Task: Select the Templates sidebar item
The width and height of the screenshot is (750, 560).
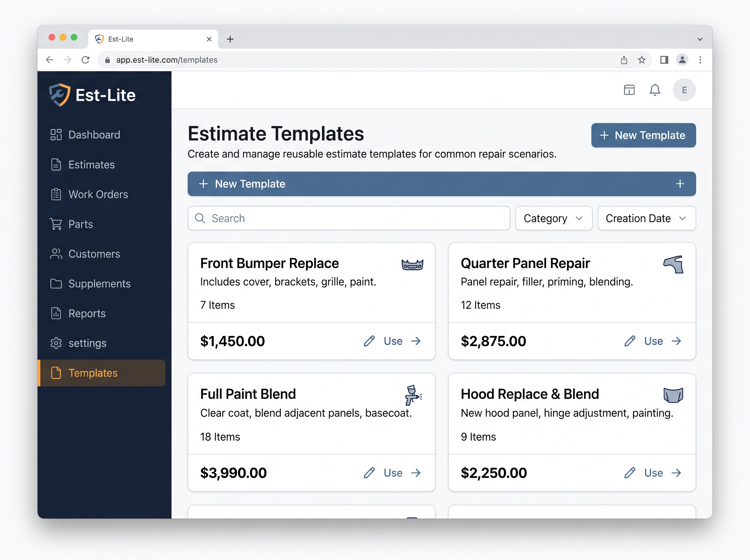Action: point(102,373)
